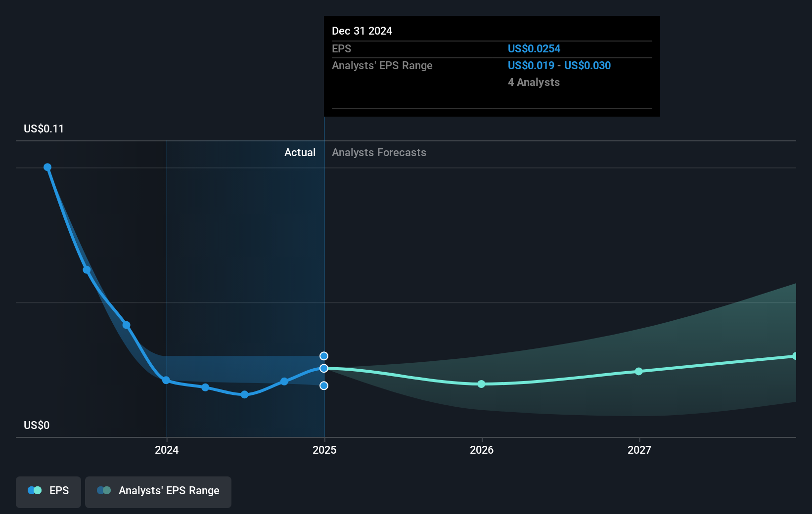Click the US$0.11 axis label

point(43,128)
